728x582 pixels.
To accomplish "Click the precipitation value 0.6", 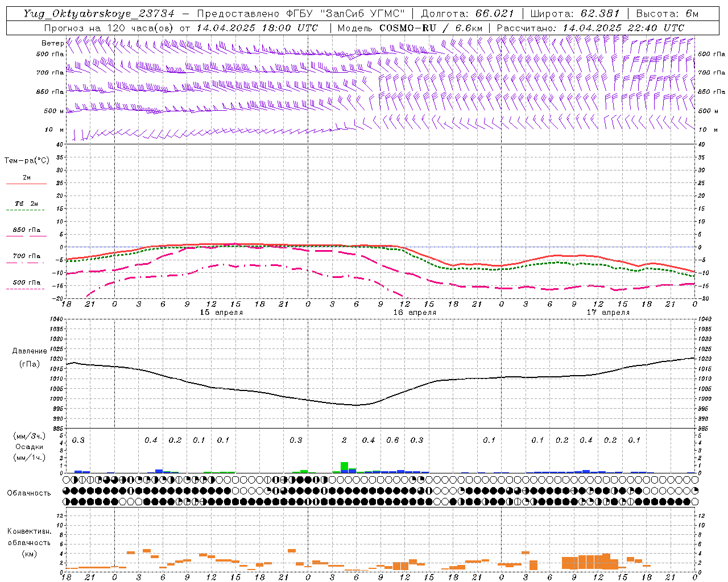I will tap(392, 440).
